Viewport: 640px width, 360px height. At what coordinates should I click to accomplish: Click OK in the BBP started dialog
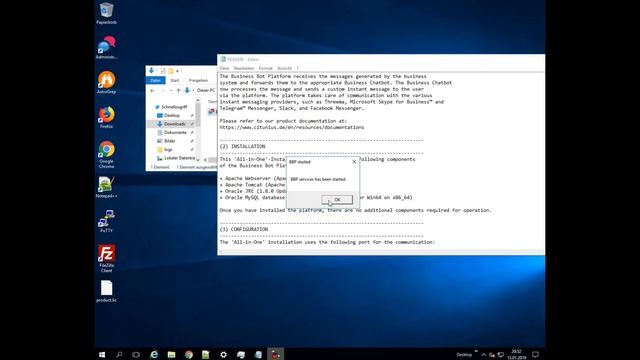337,200
